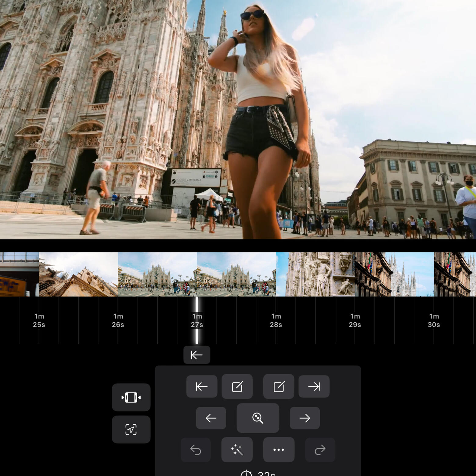Click the 1m 26s mark on the ruler
The image size is (476, 476).
click(x=118, y=320)
